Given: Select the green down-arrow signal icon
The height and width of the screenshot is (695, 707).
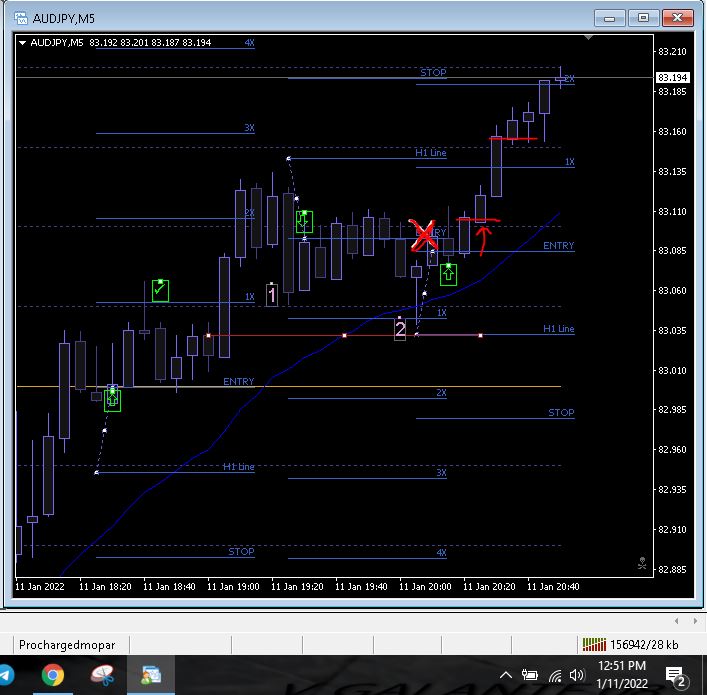Looking at the screenshot, I should click(x=304, y=221).
